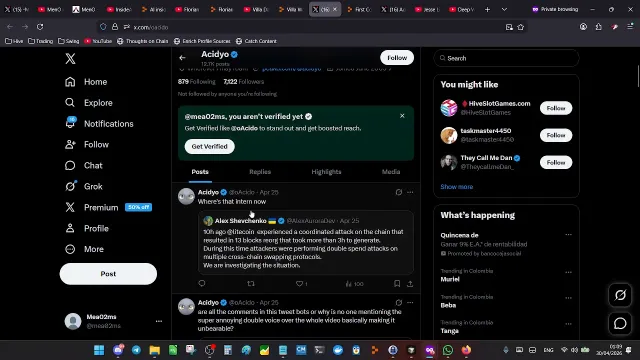This screenshot has width=640, height=360.
Task: Open More menu in sidebar
Action: tap(84, 249)
